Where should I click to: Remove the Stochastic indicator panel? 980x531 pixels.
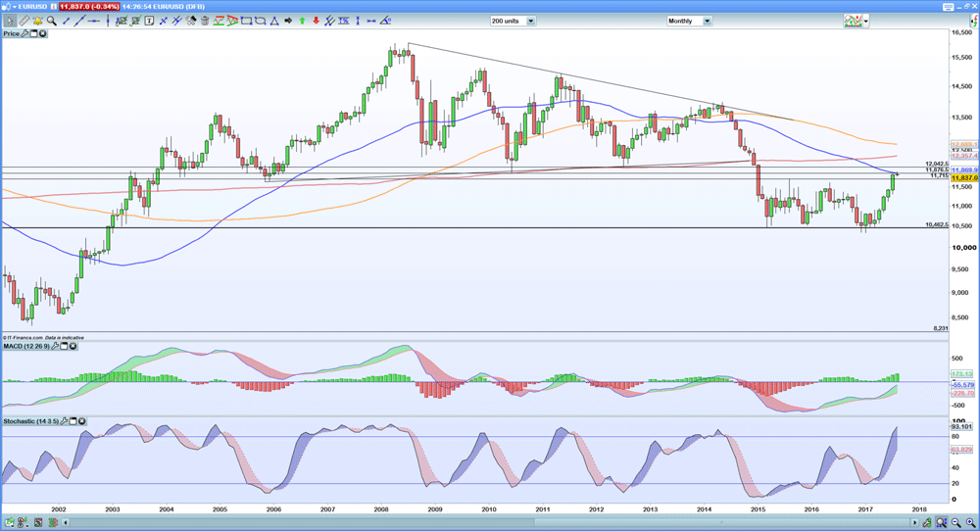pos(82,421)
